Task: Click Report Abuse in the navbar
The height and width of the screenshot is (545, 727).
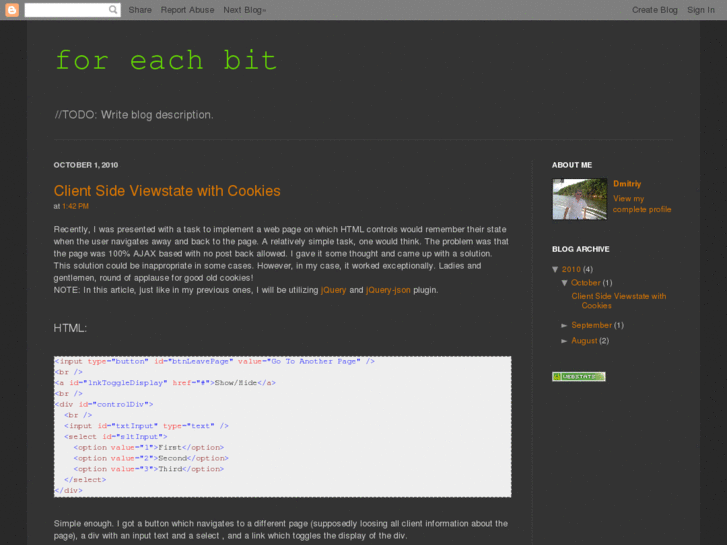Action: tap(187, 10)
